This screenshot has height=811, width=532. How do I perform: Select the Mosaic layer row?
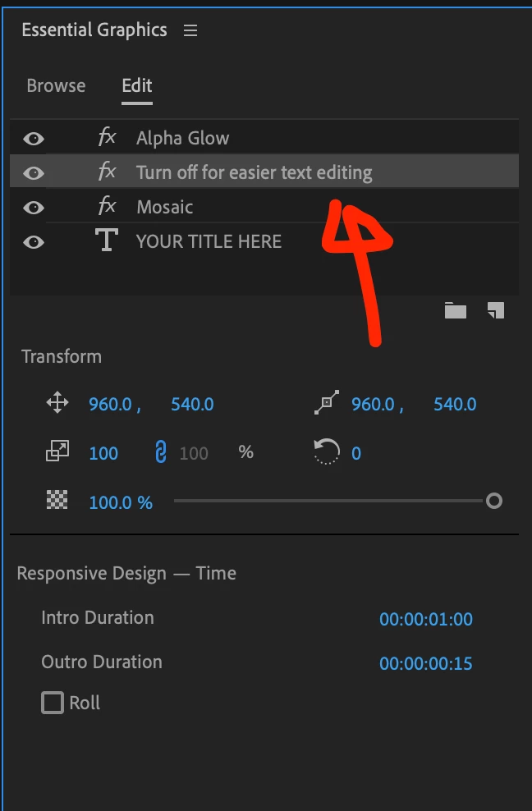coord(264,206)
